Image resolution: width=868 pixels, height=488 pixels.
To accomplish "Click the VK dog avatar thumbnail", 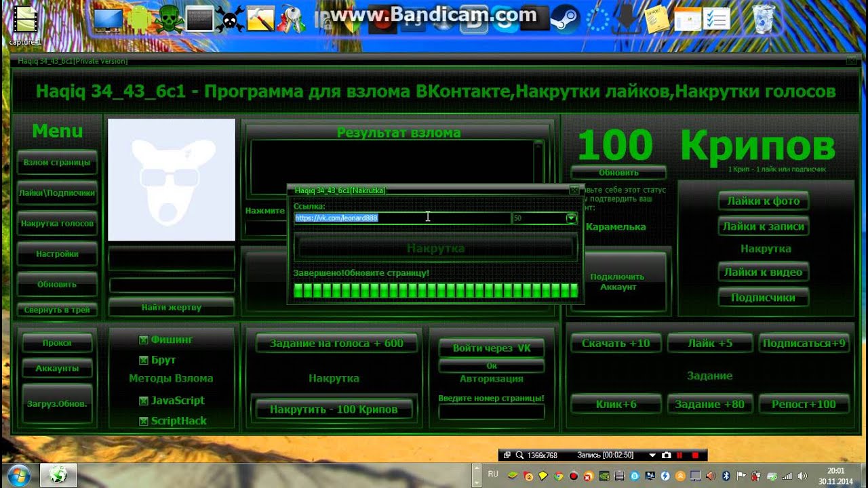I will 172,180.
